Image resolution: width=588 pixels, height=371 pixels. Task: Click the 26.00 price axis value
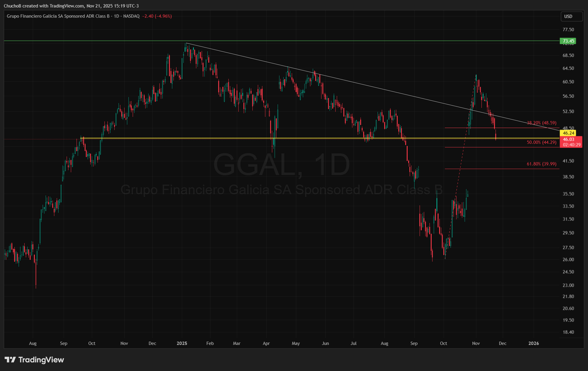[569, 260]
